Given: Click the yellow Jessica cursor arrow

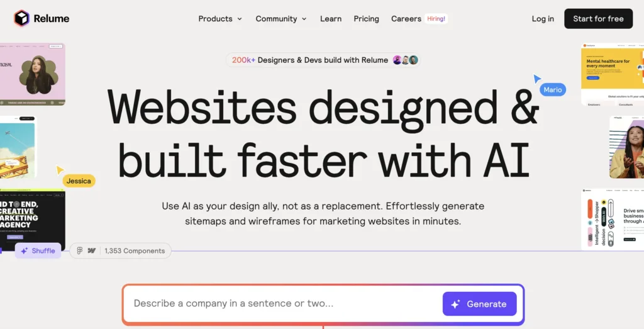Looking at the screenshot, I should 60,170.
